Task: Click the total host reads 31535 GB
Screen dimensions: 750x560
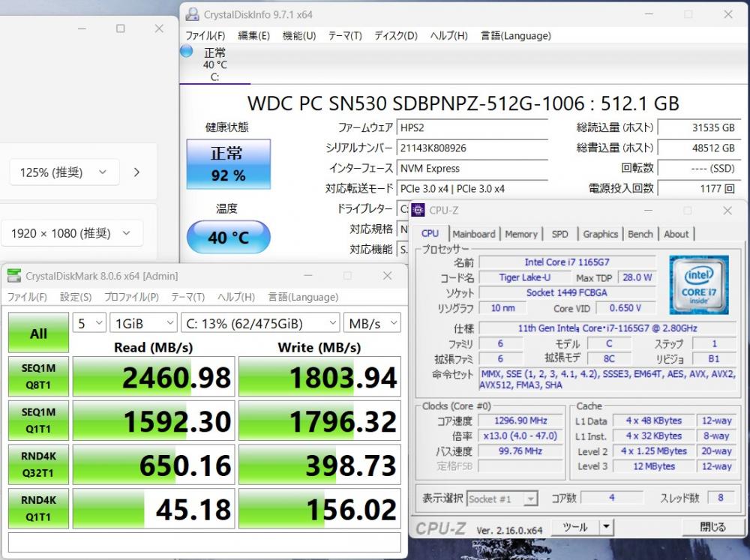Action: [699, 127]
